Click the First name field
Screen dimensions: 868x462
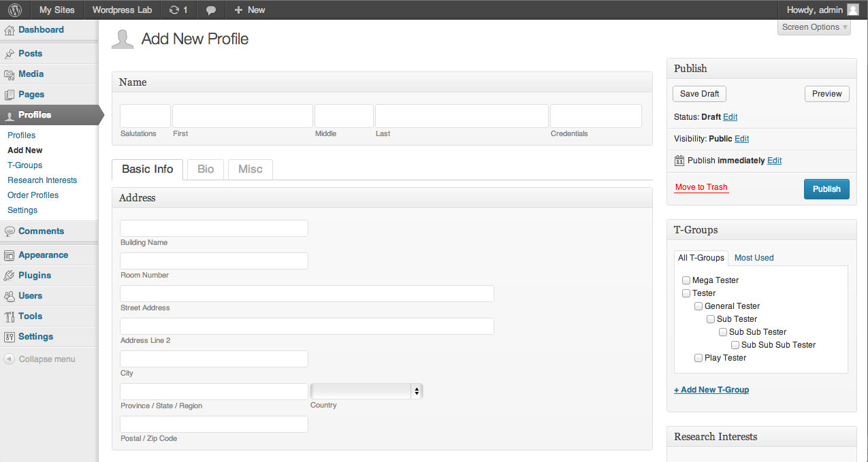point(242,116)
